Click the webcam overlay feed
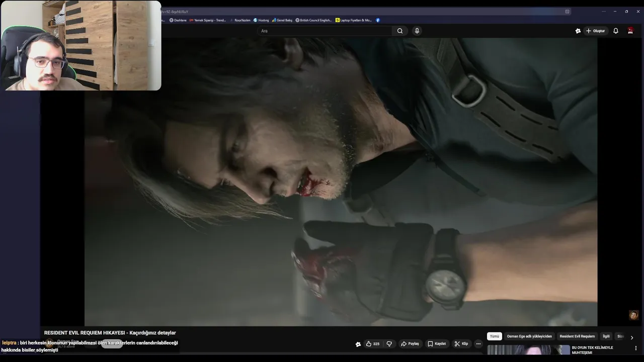This screenshot has height=362, width=644. (x=80, y=45)
